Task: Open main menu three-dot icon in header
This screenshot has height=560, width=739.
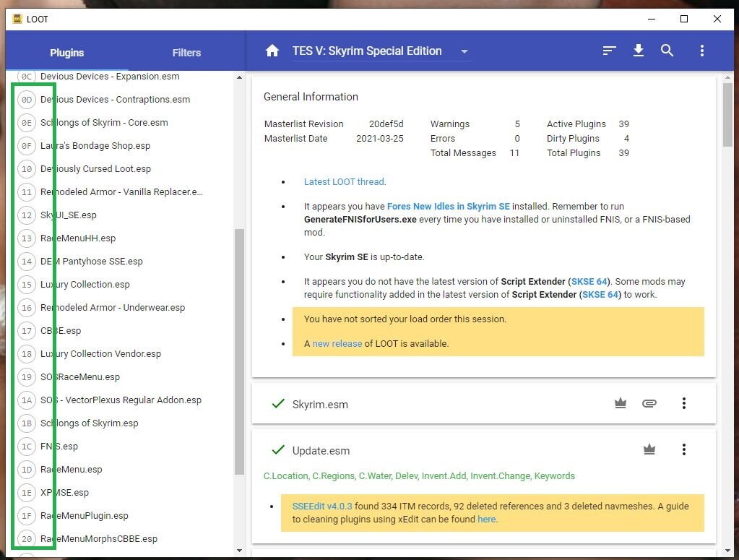Action: (701, 51)
